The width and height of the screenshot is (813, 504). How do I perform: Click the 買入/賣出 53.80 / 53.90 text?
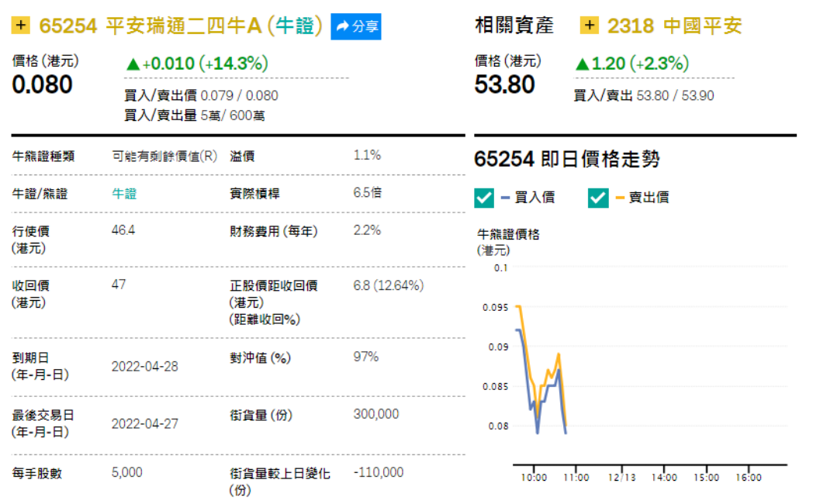[643, 96]
